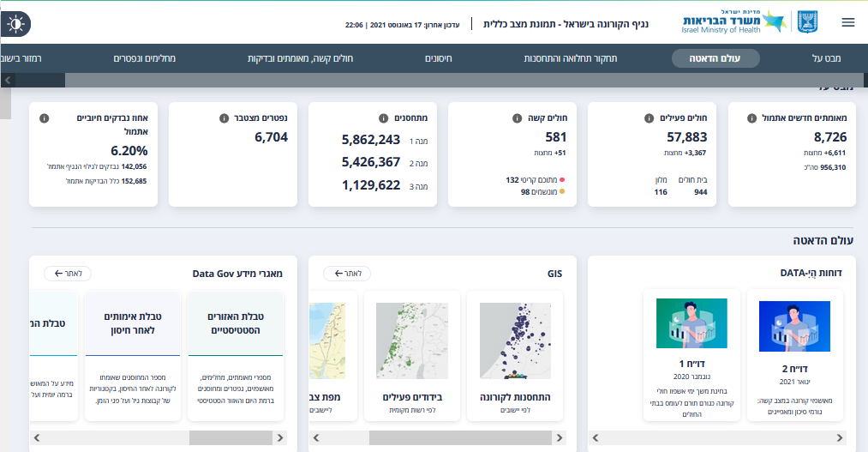Click the 956,310 total confirmed figure
Screen dimensions: 868x452
coord(833,167)
